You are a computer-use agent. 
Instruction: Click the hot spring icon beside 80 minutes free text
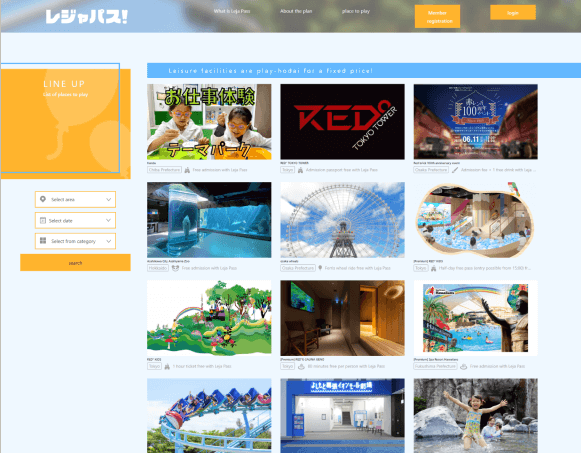301,366
